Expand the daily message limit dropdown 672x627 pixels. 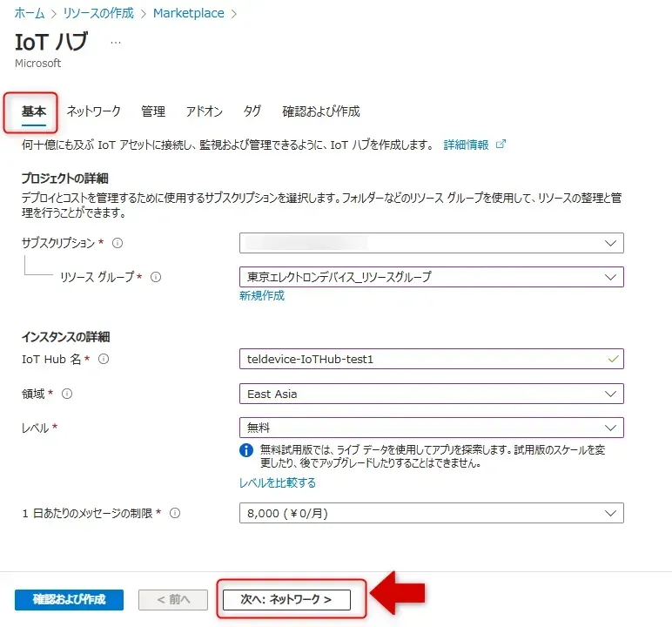click(x=431, y=513)
